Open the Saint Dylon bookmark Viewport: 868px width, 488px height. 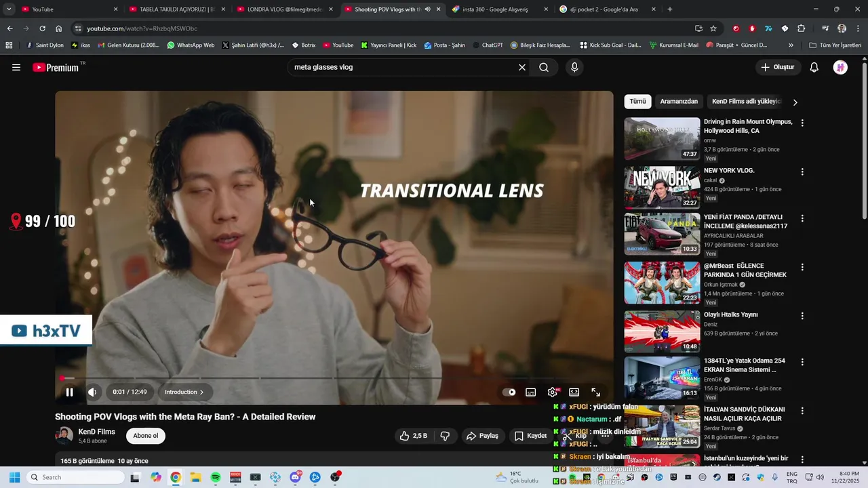[44, 45]
